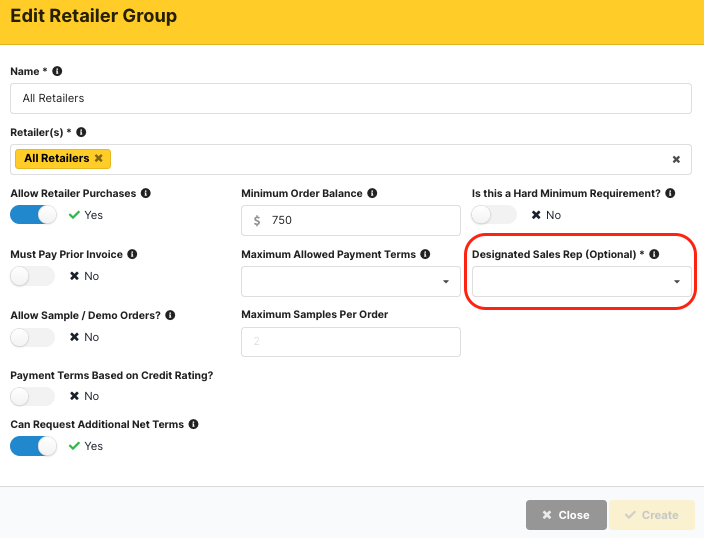704x538 pixels.
Task: Click the Minimum Order Balance info icon
Action: 372,193
